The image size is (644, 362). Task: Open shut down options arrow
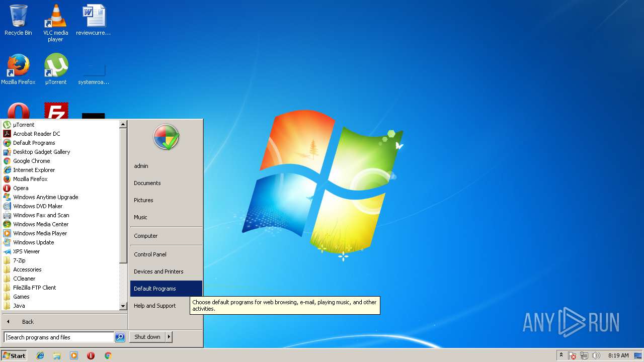point(169,337)
